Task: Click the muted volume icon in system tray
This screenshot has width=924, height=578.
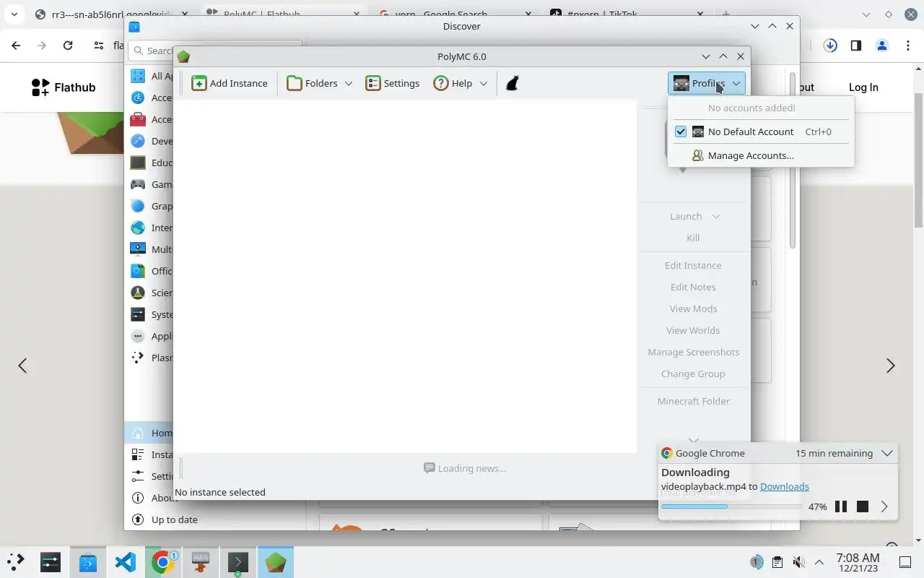Action: click(798, 562)
